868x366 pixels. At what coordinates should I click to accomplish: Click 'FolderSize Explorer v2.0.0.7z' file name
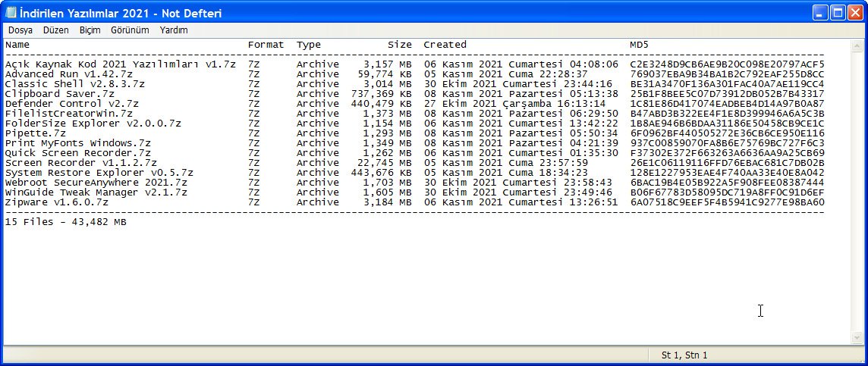93,124
